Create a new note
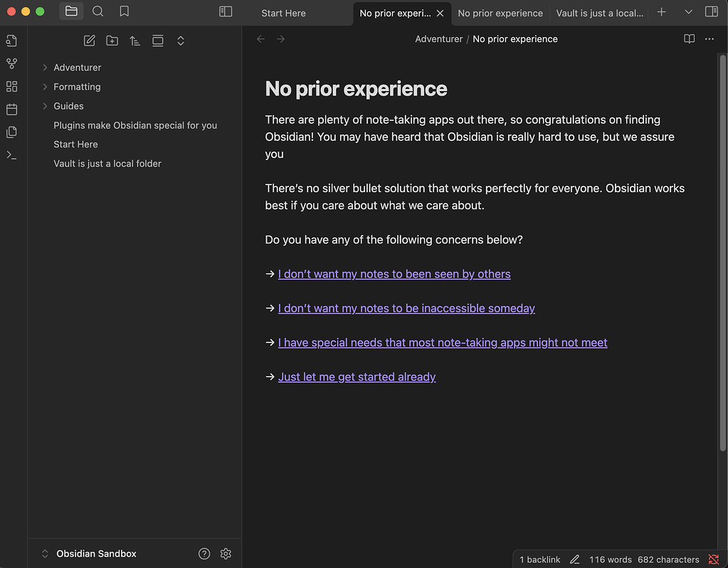 (x=89, y=41)
